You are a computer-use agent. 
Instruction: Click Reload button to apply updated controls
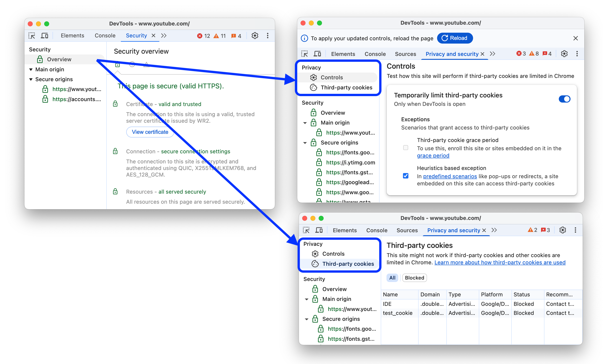455,38
